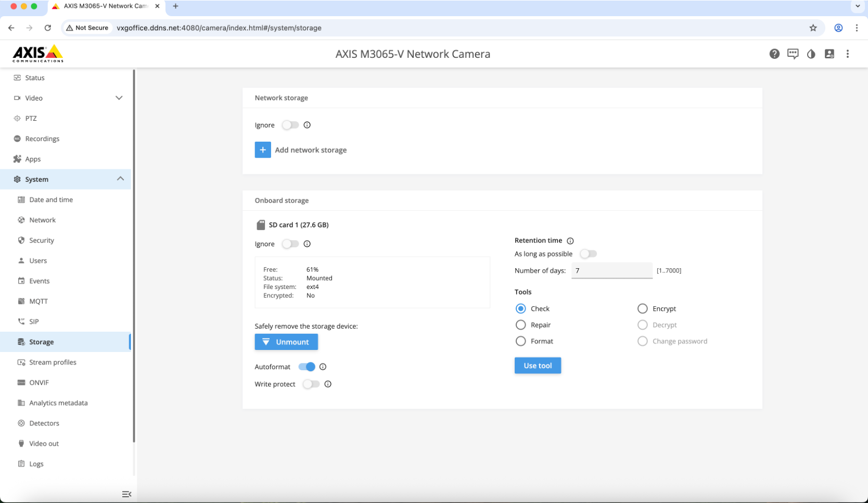
Task: Select the Check tool radio button
Action: click(520, 309)
